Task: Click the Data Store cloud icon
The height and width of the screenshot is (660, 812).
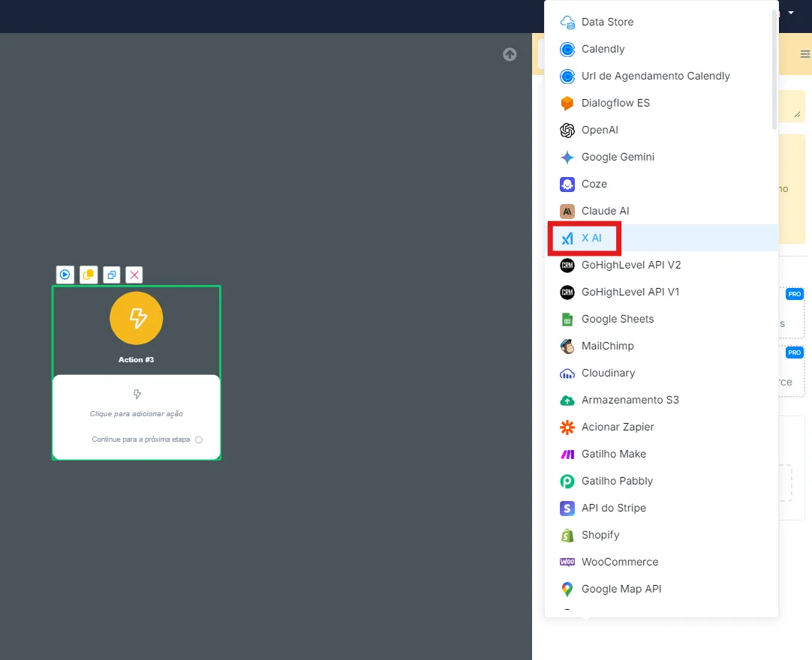Action: click(567, 22)
